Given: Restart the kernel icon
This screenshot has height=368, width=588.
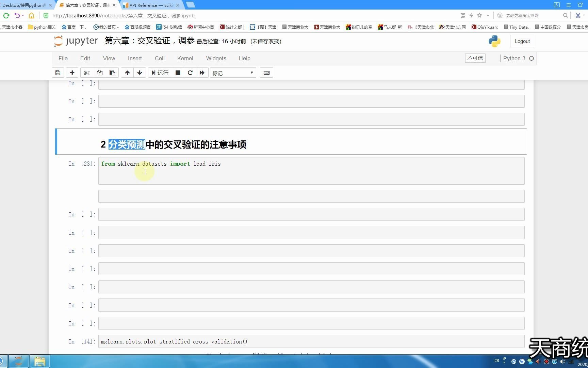Looking at the screenshot, I should [x=190, y=73].
